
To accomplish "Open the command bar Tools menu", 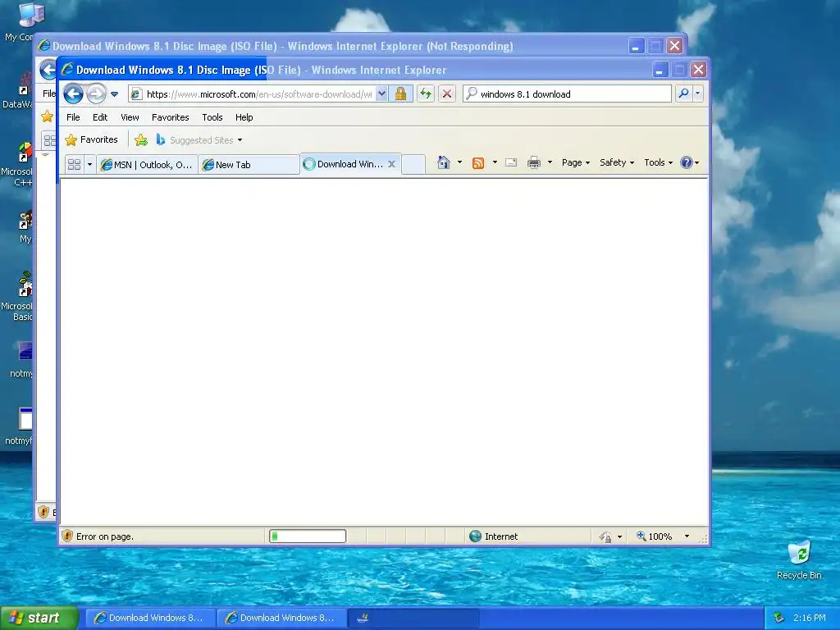I will coord(658,162).
